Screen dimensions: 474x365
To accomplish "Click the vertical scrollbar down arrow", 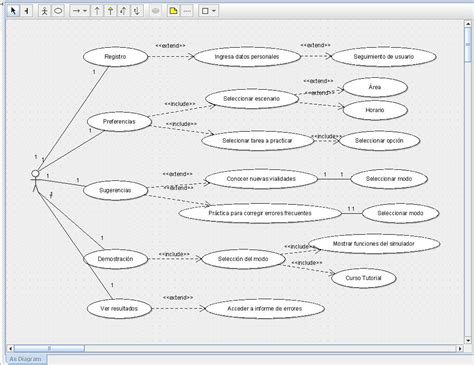I will click(468, 340).
